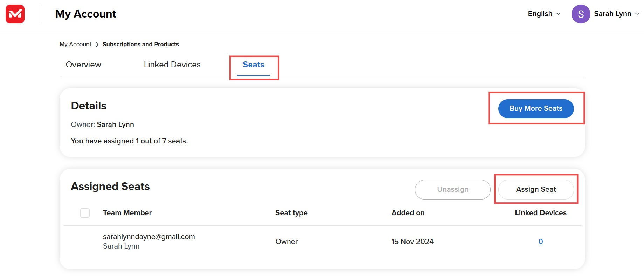This screenshot has width=644, height=277.
Task: Open the English language dropdown
Action: (x=544, y=14)
